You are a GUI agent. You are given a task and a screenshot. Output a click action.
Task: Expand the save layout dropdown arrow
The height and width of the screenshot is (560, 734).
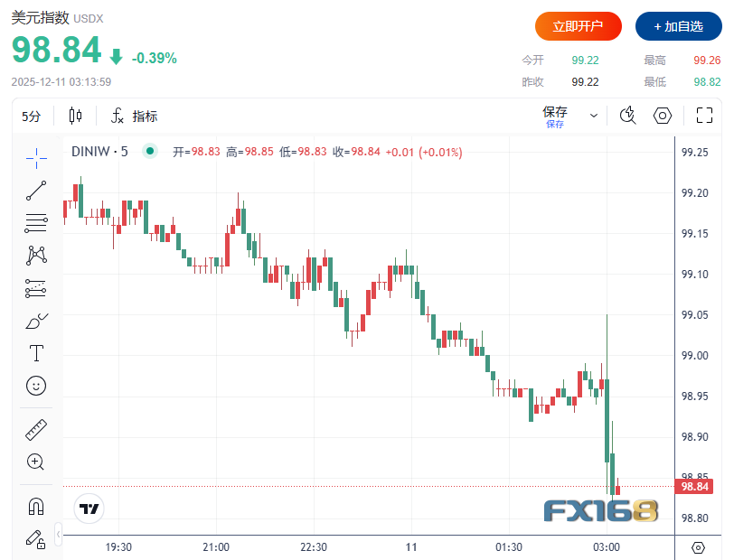click(x=594, y=116)
